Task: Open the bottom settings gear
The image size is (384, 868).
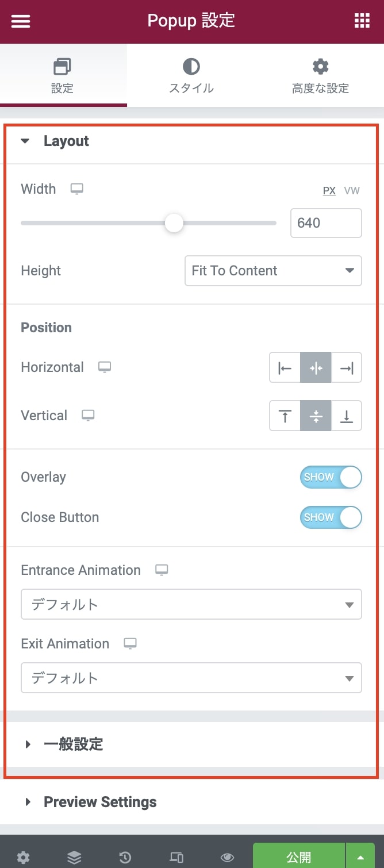Action: coord(23,858)
